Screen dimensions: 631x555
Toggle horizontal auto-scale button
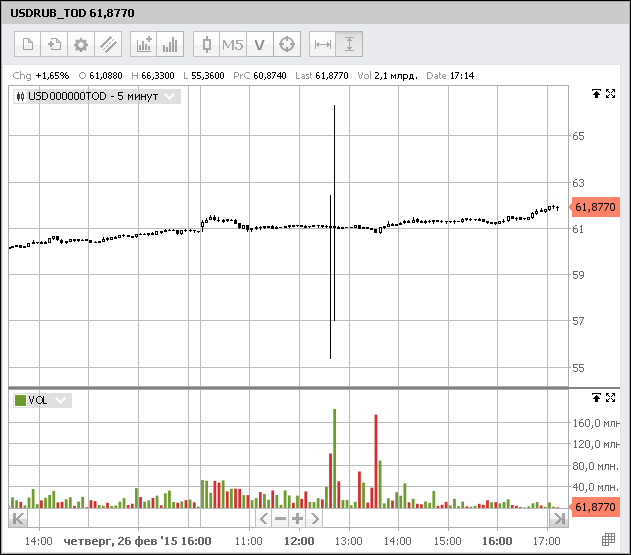(x=323, y=44)
